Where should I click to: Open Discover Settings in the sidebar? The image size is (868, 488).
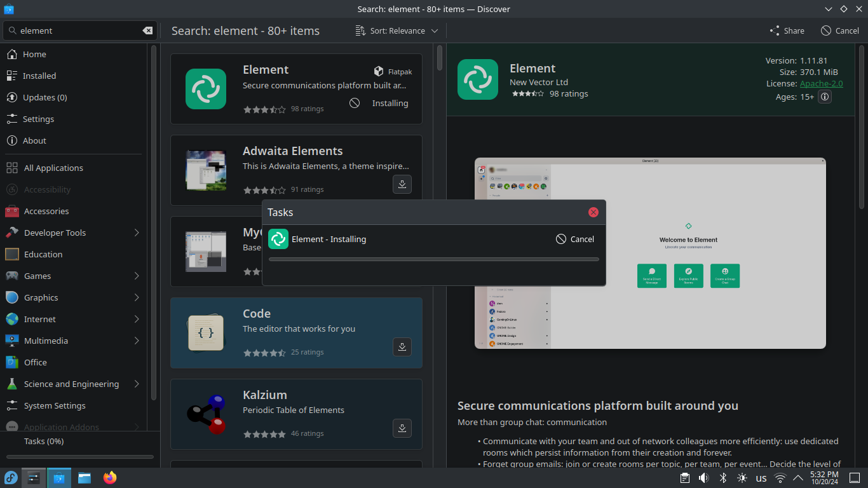coord(74,119)
